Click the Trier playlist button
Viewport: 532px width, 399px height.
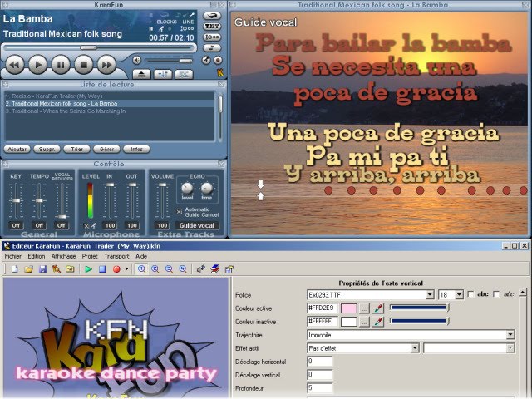point(77,150)
